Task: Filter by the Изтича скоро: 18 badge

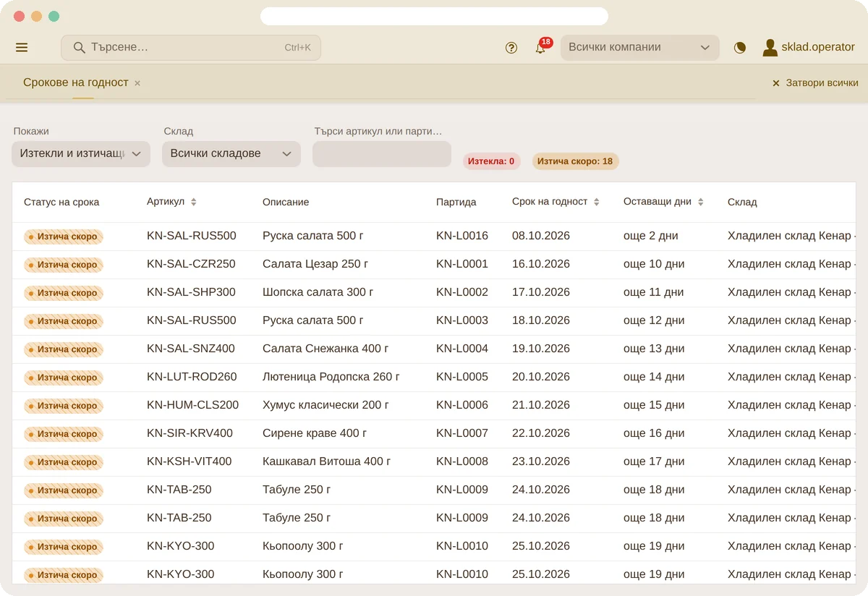Action: coord(576,161)
